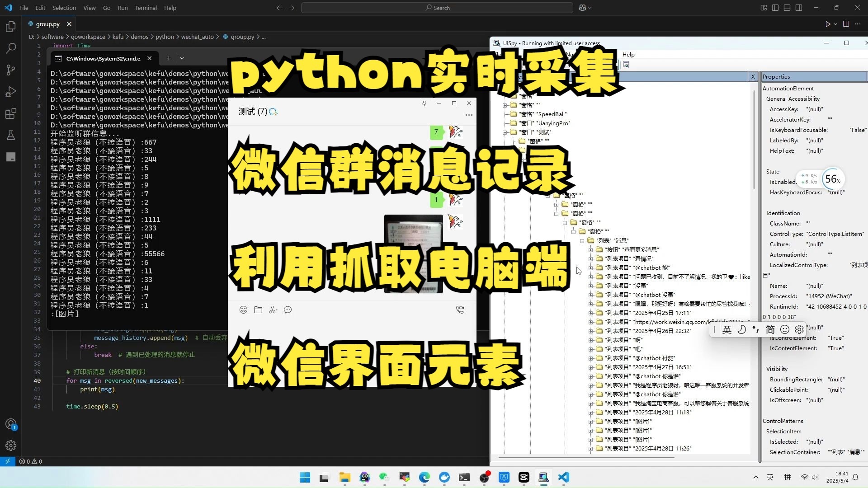Open Accounts icon in VS Code activity bar
Image resolution: width=868 pixels, height=488 pixels.
11,424
